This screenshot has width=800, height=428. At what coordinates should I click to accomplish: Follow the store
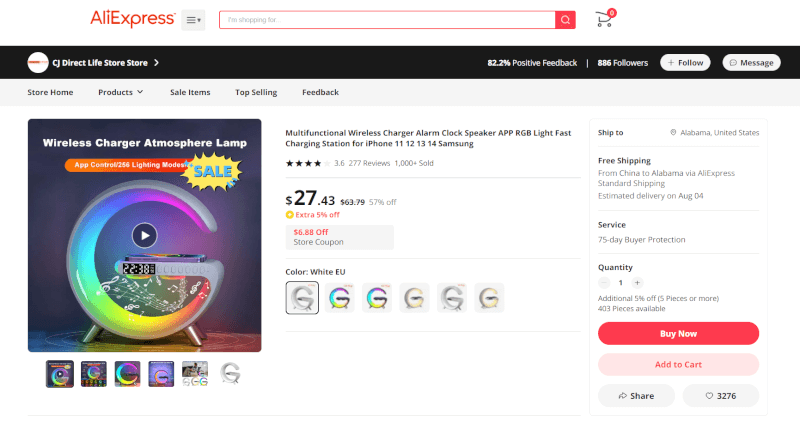click(685, 63)
